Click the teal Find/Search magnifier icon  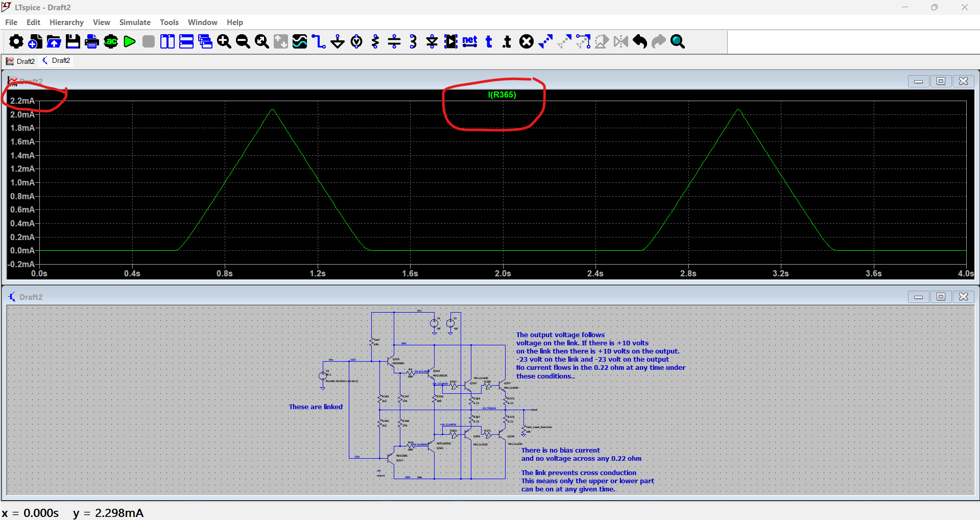coord(678,41)
